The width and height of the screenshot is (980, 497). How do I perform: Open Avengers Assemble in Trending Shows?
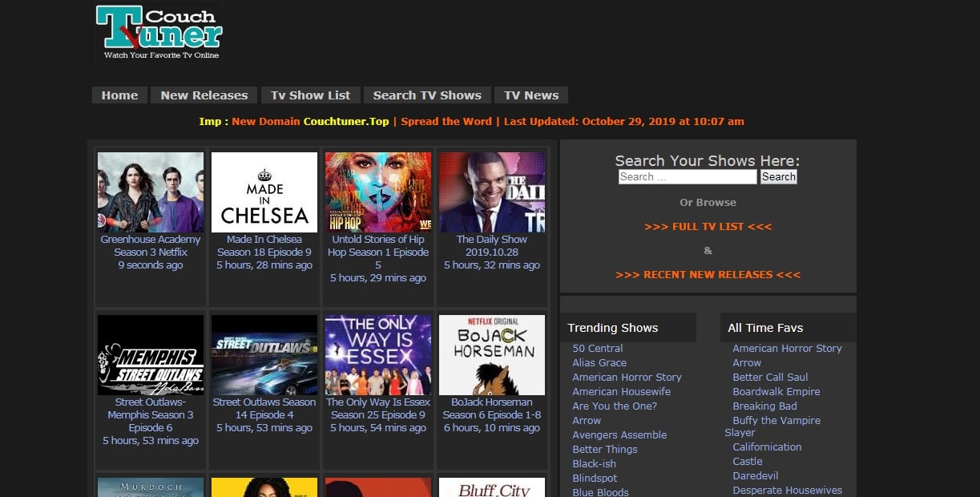pyautogui.click(x=619, y=435)
